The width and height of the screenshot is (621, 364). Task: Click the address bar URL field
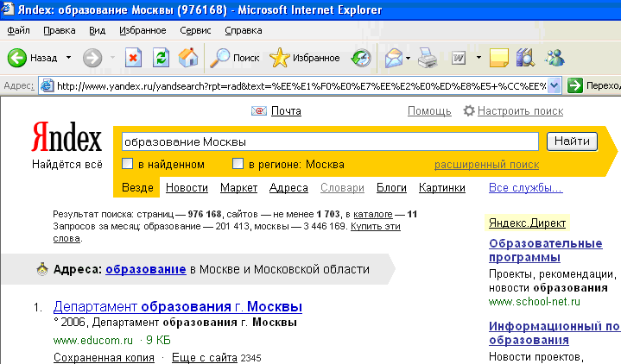(301, 86)
